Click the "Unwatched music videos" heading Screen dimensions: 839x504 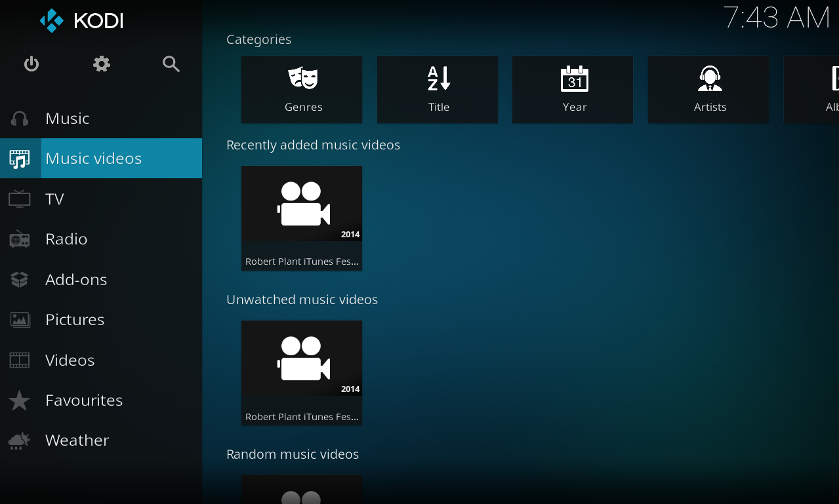(302, 300)
